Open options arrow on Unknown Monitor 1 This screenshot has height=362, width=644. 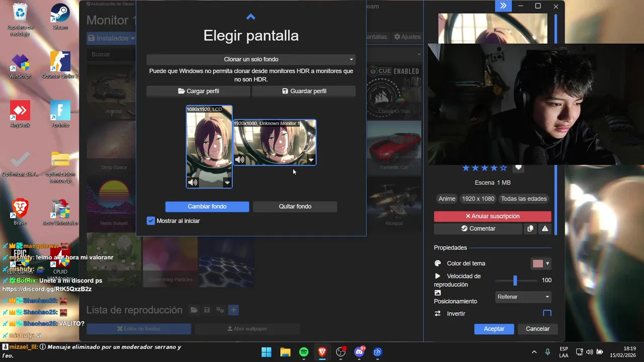pyautogui.click(x=311, y=160)
